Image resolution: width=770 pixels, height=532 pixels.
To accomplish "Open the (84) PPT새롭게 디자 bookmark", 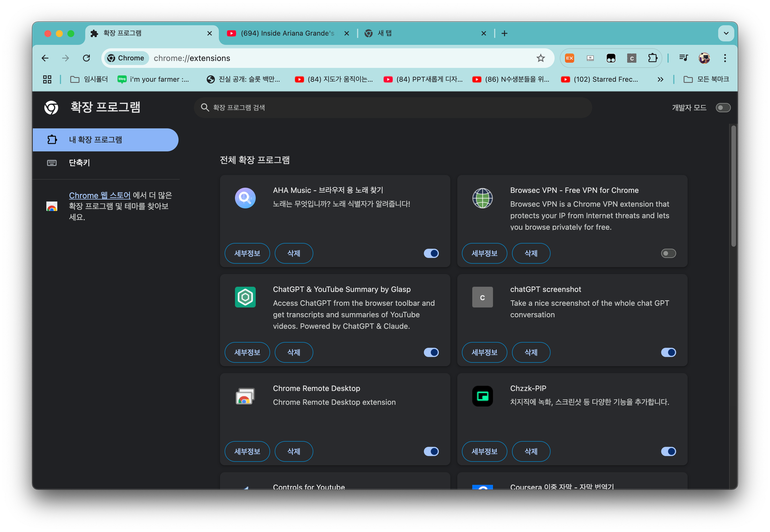I will point(423,79).
